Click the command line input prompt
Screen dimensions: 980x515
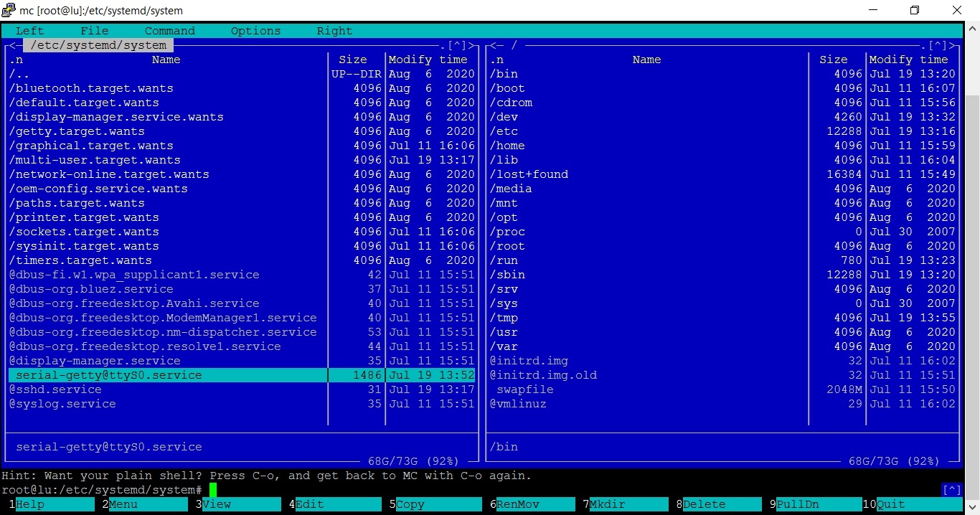(x=213, y=490)
